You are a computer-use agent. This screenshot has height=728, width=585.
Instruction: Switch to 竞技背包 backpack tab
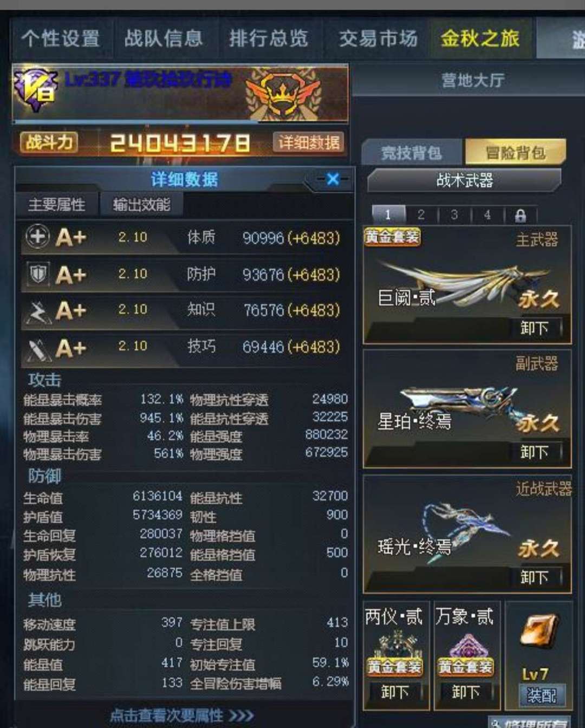pyautogui.click(x=412, y=153)
